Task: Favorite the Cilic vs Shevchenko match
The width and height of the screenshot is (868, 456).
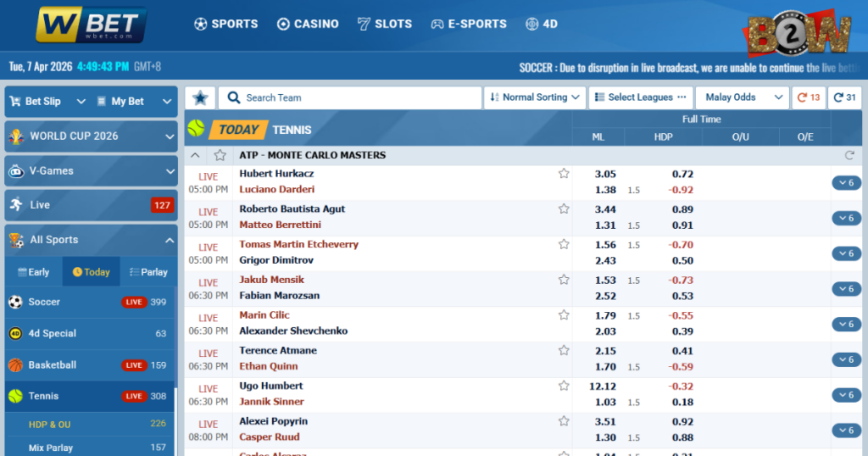Action: click(x=564, y=315)
